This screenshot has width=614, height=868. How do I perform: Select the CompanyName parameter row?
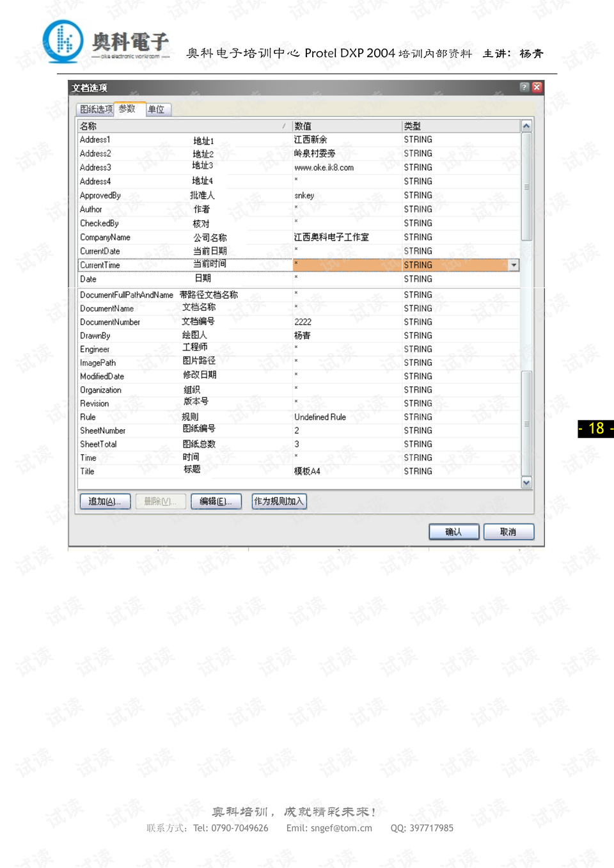[x=192, y=237]
